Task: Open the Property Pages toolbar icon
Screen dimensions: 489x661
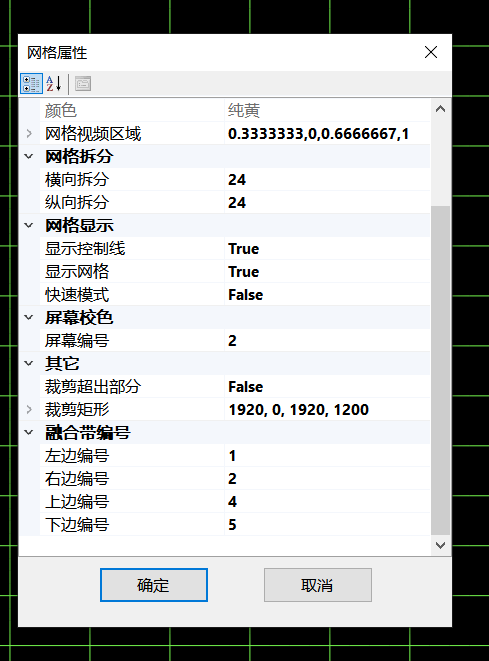Action: [83, 83]
